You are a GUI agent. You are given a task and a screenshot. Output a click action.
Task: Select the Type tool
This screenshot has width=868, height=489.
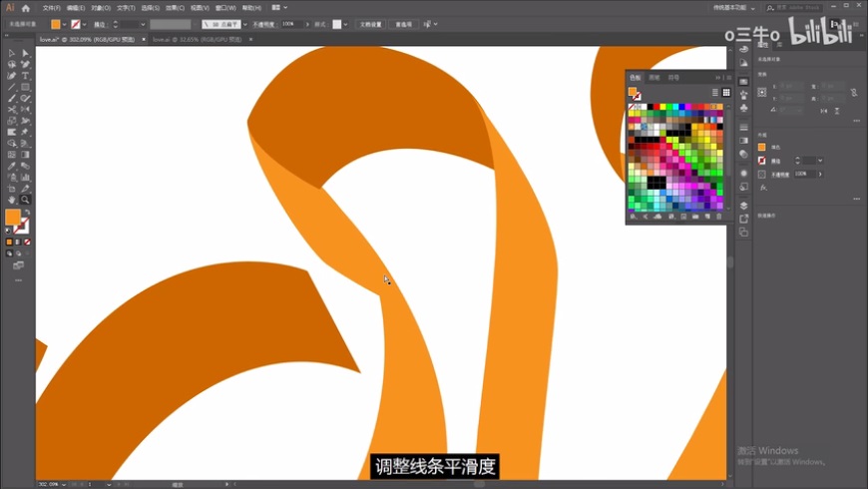click(25, 76)
